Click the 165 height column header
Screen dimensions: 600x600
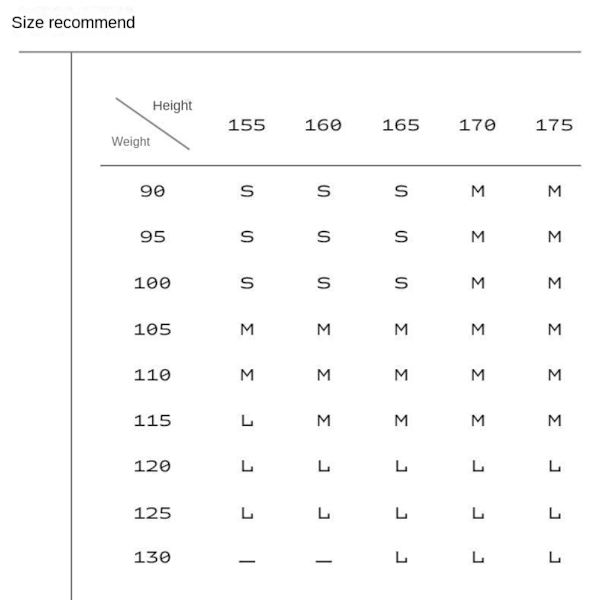[401, 125]
